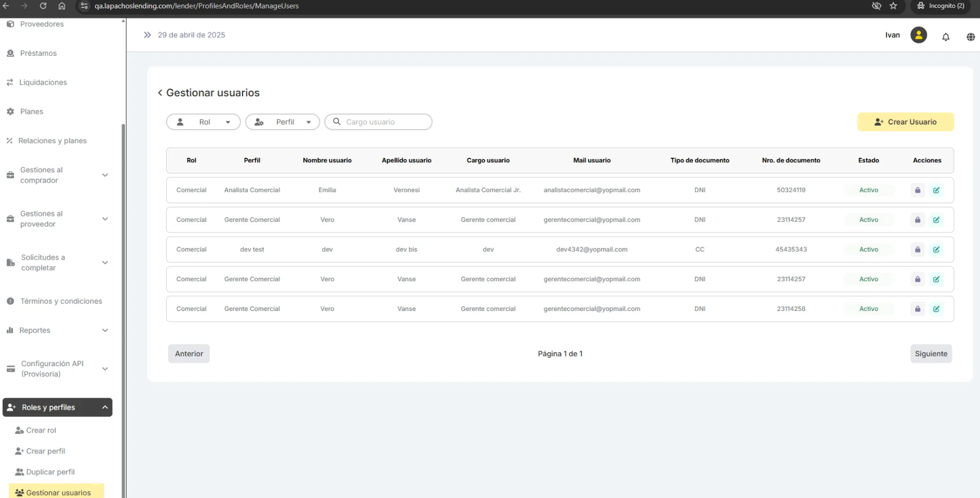This screenshot has height=498, width=980.
Task: Click the Siguiente pagination button
Action: click(x=930, y=354)
